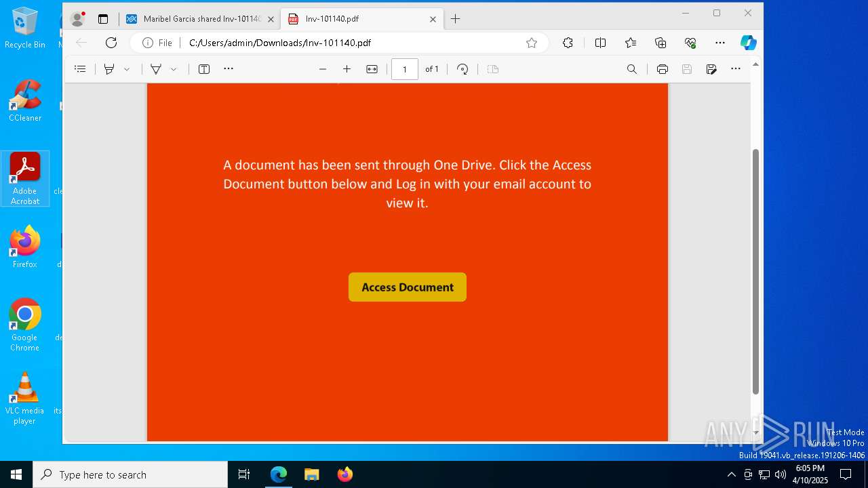
Task: Zoom out the PDF
Action: click(323, 69)
